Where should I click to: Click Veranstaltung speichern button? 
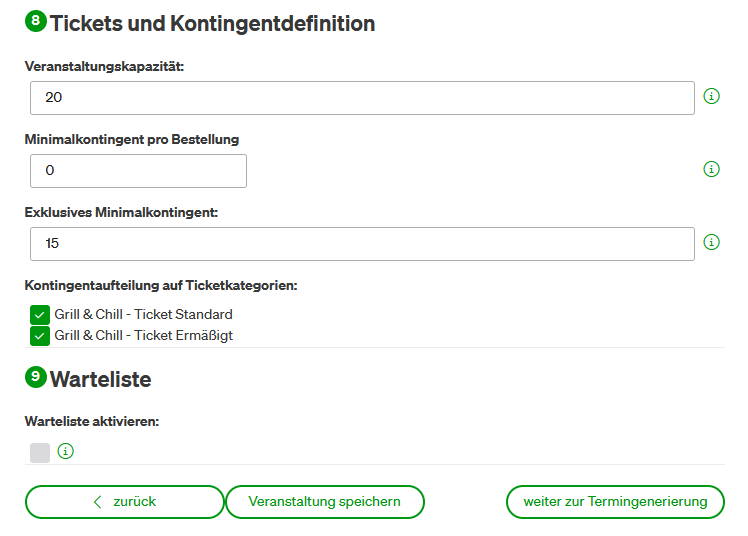[x=324, y=502]
